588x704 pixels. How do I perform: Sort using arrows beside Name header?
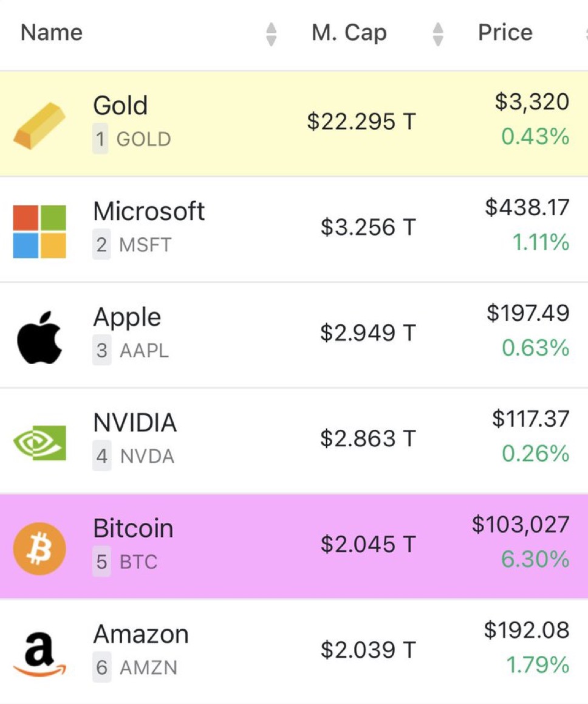click(x=271, y=34)
